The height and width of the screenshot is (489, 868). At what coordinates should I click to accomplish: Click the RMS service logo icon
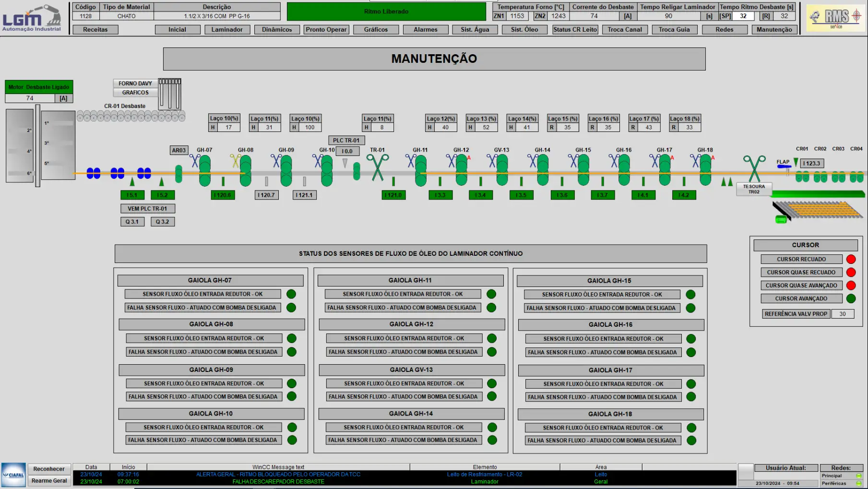(x=836, y=18)
